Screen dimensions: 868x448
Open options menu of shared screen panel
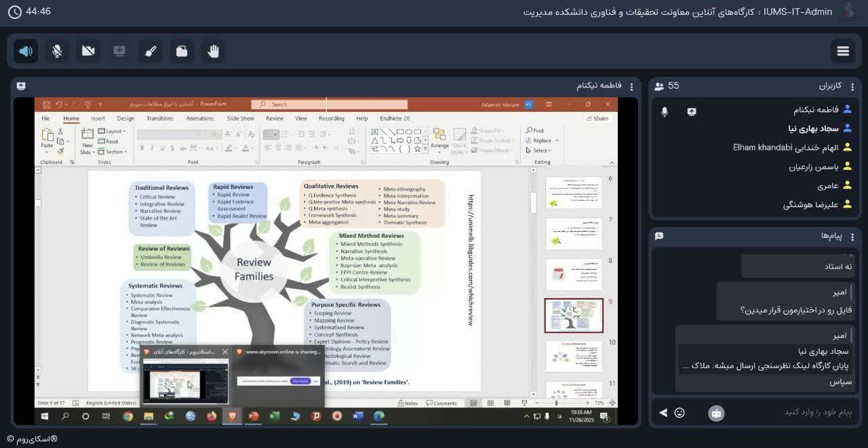click(631, 86)
